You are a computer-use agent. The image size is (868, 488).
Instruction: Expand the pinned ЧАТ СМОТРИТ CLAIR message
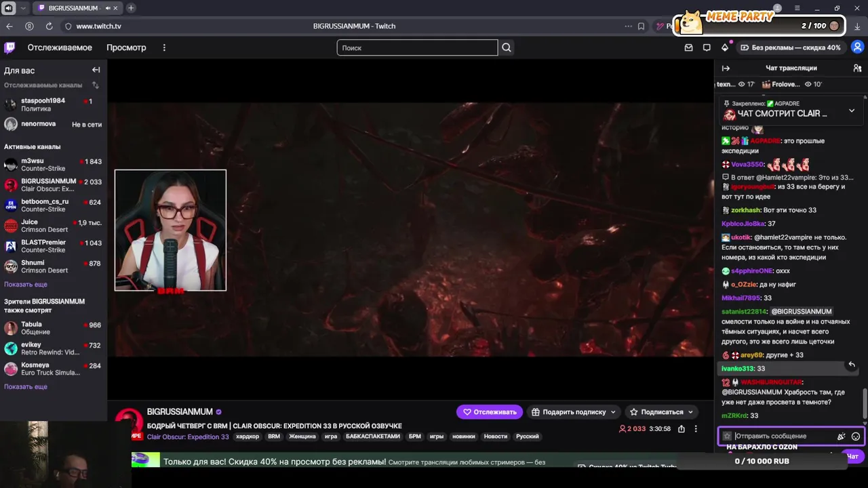tap(852, 110)
